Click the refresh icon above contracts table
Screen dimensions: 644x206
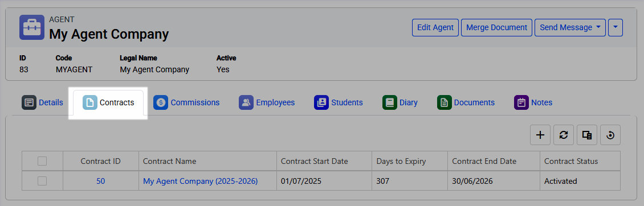(564, 135)
